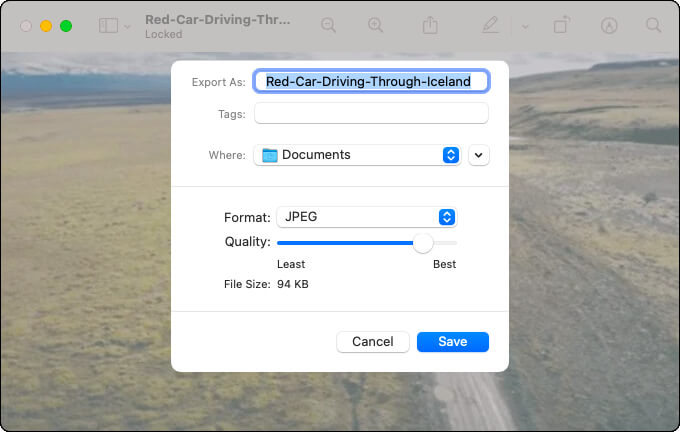680x432 pixels.
Task: Select the Highlight pen icon
Action: click(x=490, y=25)
